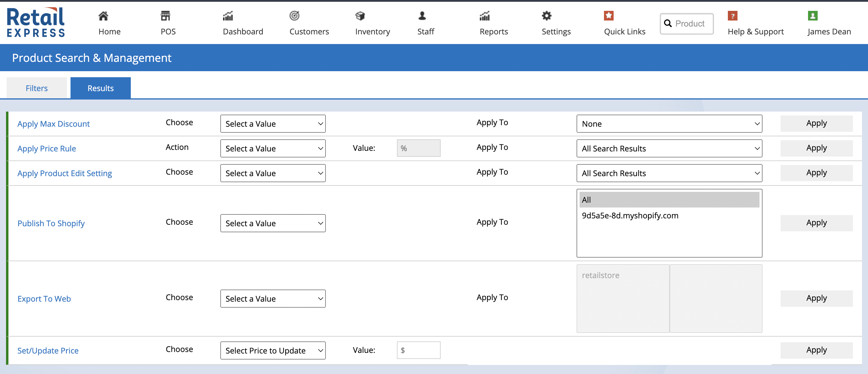Viewport: 868px width, 374px height.
Task: Click the Help & Support question icon
Action: [x=733, y=15]
